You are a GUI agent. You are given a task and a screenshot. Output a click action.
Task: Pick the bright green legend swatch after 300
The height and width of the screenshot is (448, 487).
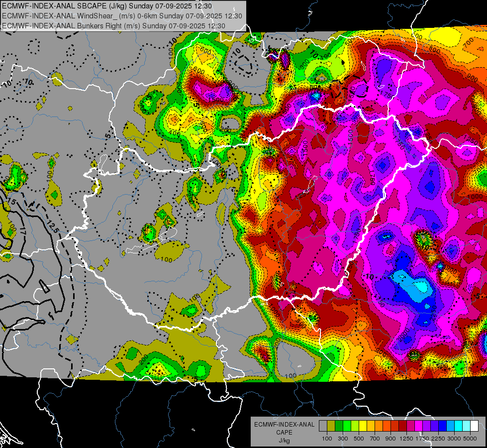point(347,426)
